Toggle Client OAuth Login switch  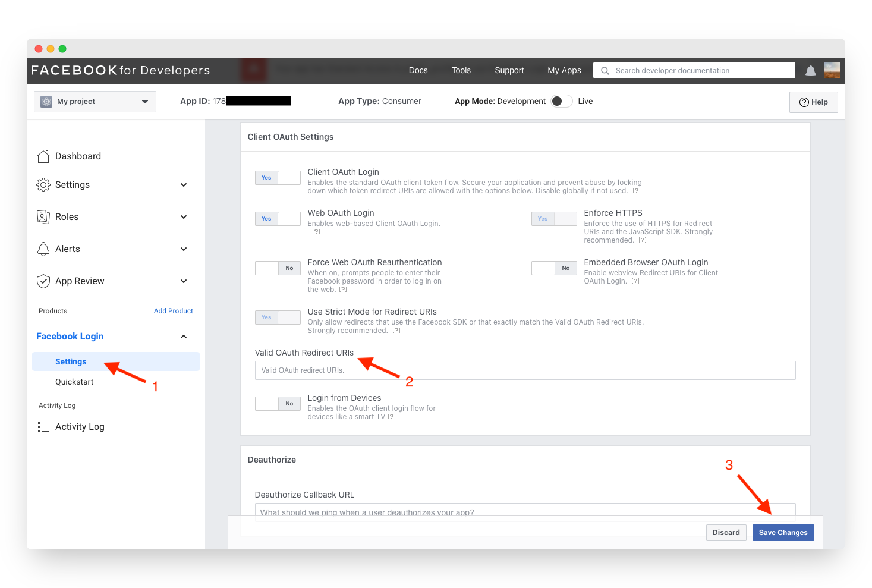(278, 178)
